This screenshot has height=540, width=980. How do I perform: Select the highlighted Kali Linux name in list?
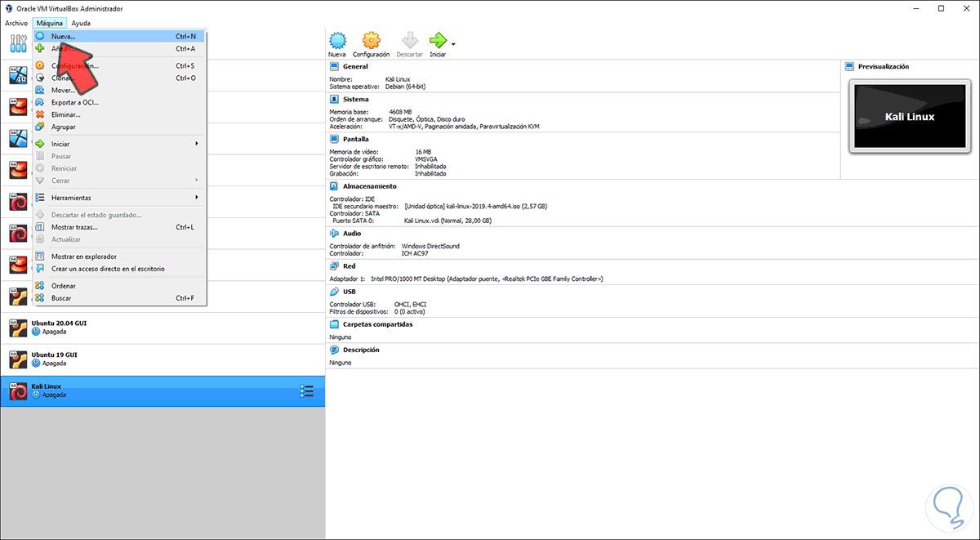(x=47, y=386)
